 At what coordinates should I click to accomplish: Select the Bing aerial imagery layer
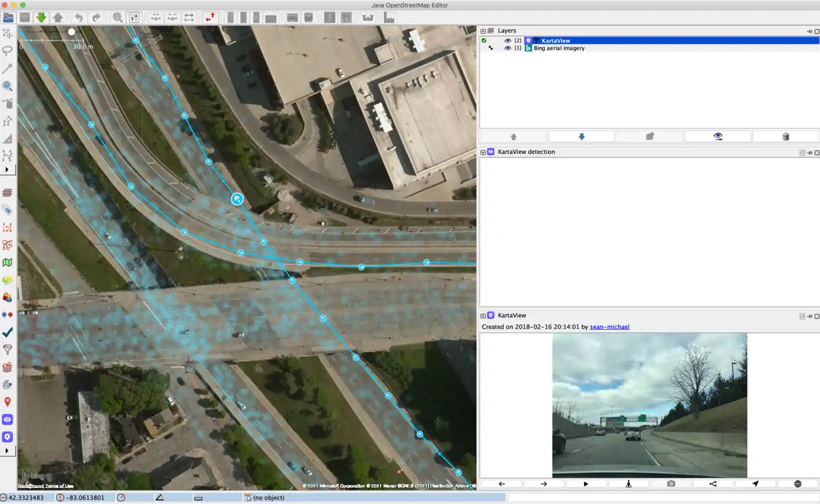tap(558, 48)
